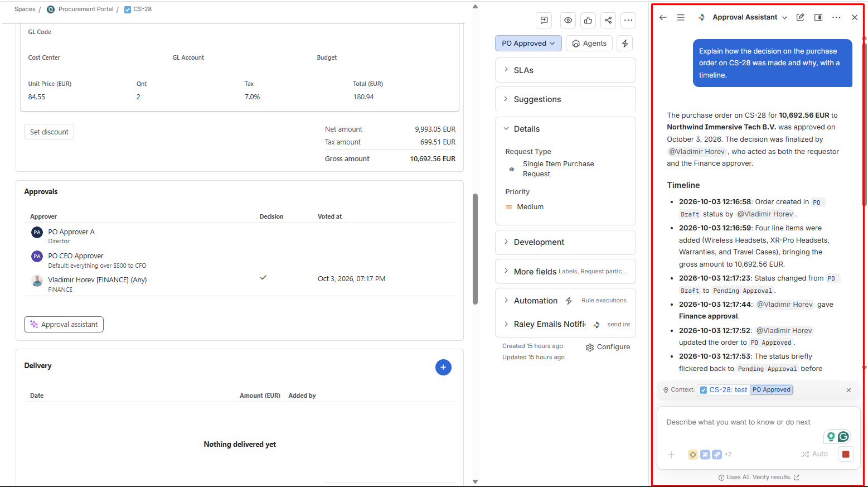This screenshot has width=868, height=487.
Task: Open the issue more actions ellipsis menu
Action: [x=628, y=20]
